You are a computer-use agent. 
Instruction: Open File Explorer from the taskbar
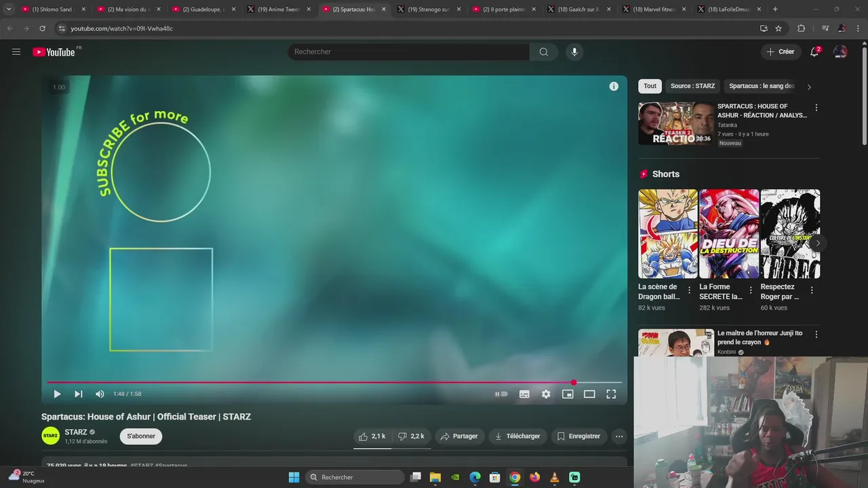(435, 477)
